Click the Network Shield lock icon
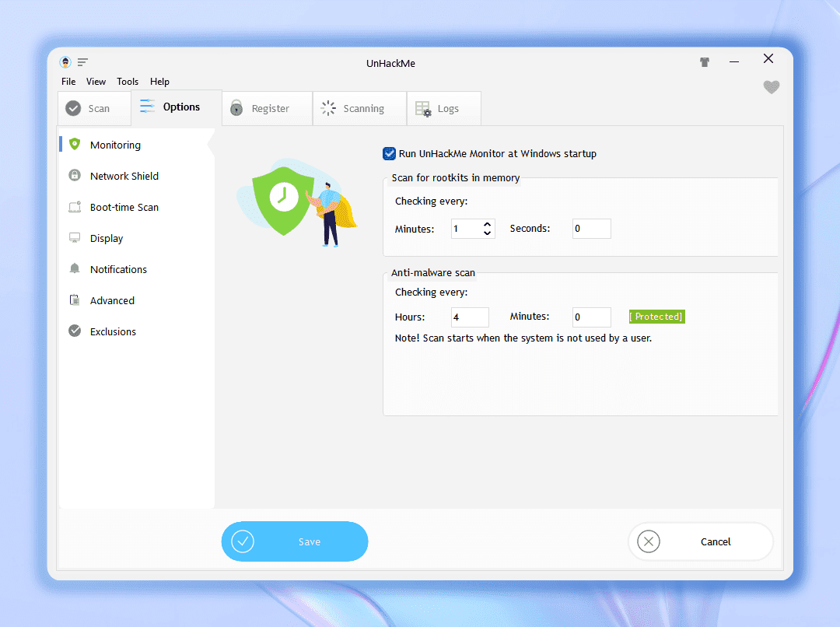The image size is (840, 627). [x=75, y=175]
